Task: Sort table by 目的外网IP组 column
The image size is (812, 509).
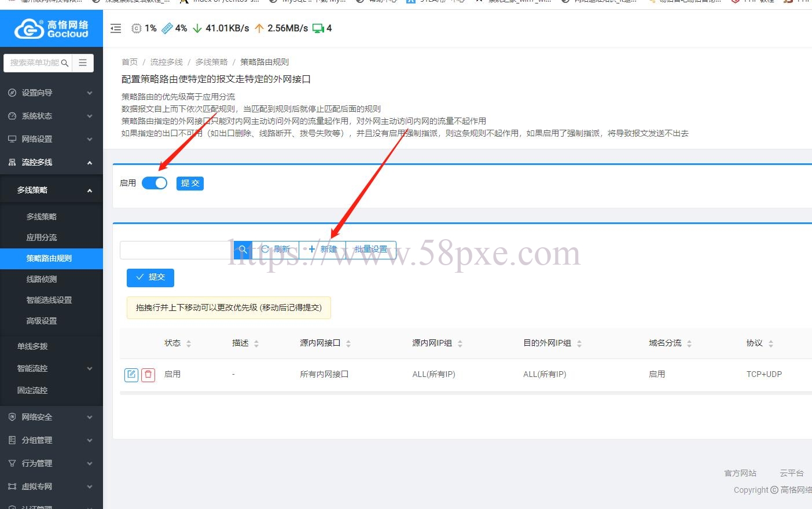Action: pos(579,343)
